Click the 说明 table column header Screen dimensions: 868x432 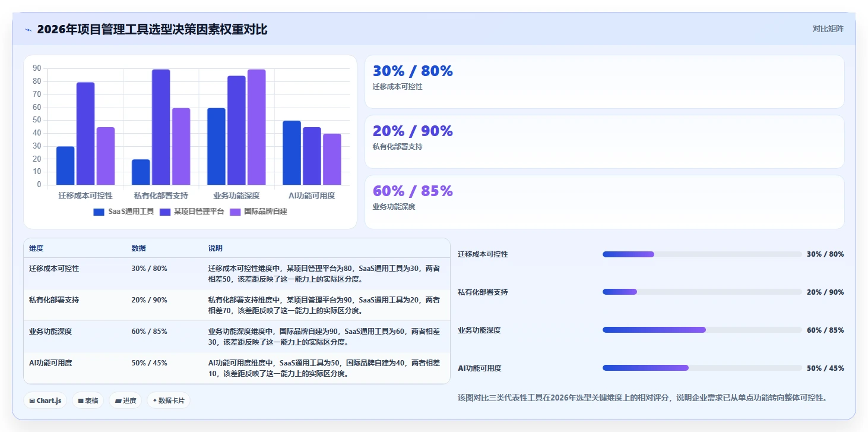click(216, 248)
